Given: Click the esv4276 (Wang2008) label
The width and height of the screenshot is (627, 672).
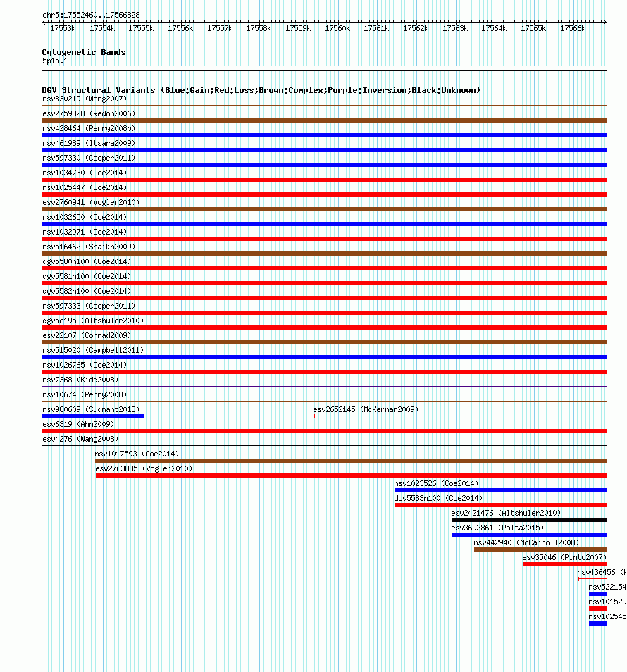Looking at the screenshot, I should point(80,439).
